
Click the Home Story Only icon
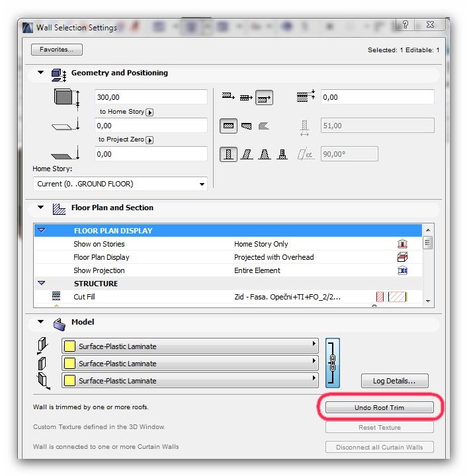[402, 244]
